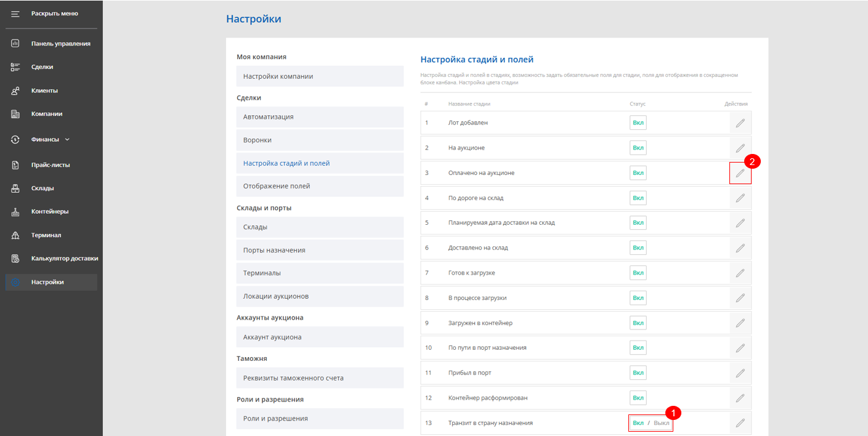Click the Терминал sidebar icon
The image size is (868, 436).
(15, 235)
